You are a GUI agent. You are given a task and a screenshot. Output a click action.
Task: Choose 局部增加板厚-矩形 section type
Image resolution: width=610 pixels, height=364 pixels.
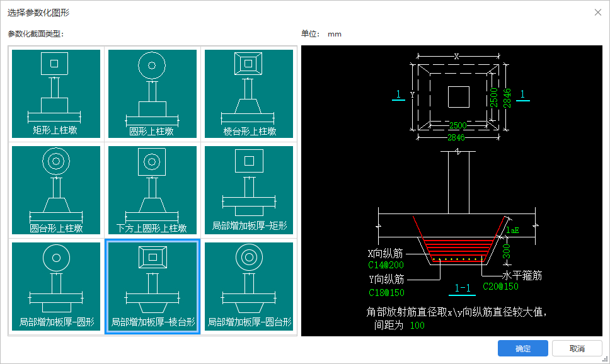tap(249, 190)
